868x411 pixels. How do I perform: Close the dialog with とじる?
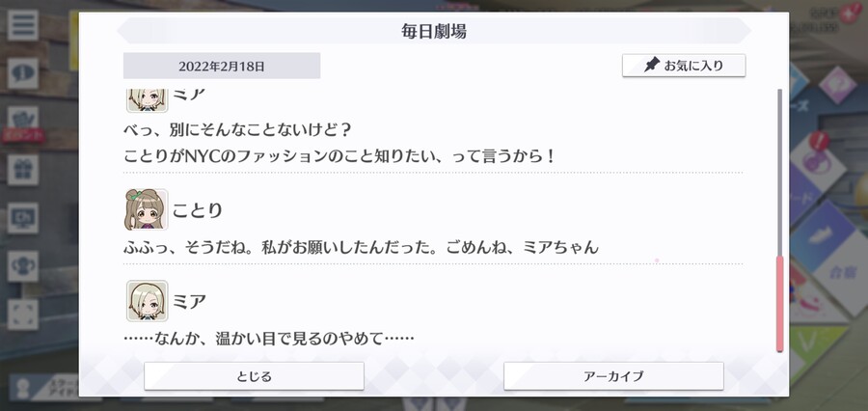point(254,376)
